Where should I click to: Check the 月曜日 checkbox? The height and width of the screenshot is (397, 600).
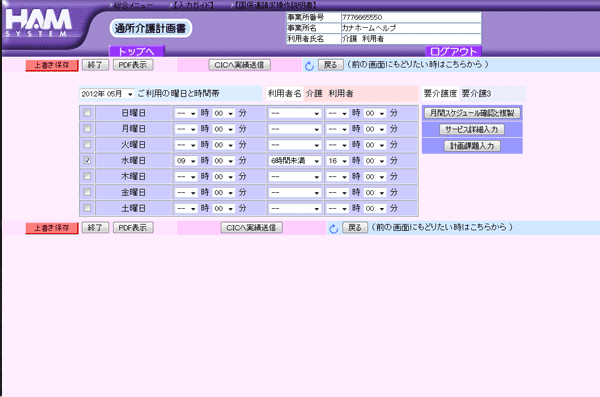[87, 129]
